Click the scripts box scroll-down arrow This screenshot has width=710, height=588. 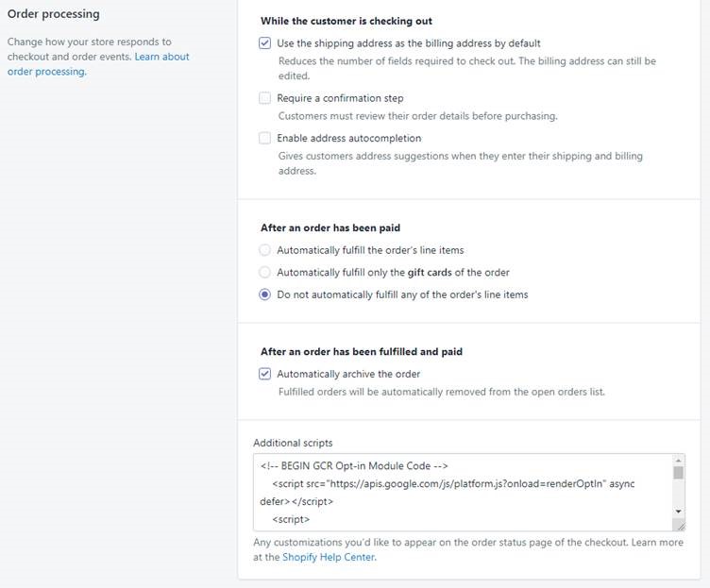(x=678, y=512)
